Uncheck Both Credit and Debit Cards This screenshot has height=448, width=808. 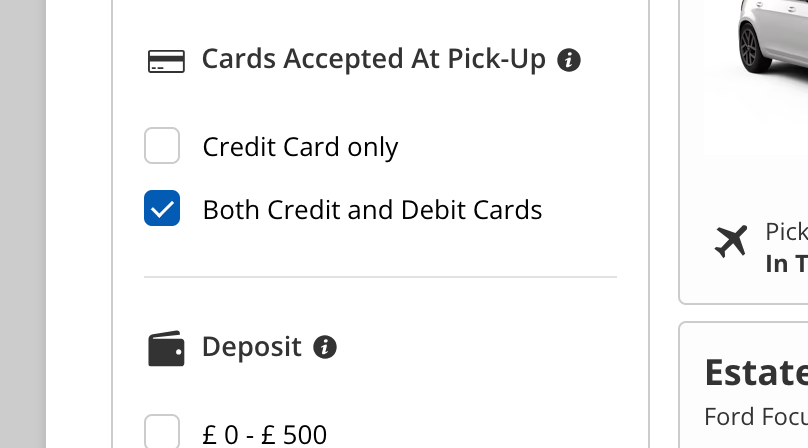[x=162, y=209]
